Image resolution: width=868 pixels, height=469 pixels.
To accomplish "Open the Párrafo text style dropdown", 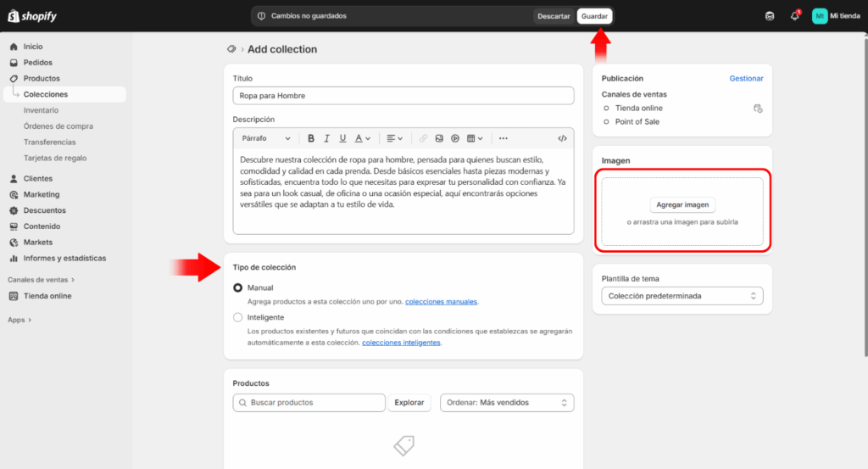I will pos(265,138).
